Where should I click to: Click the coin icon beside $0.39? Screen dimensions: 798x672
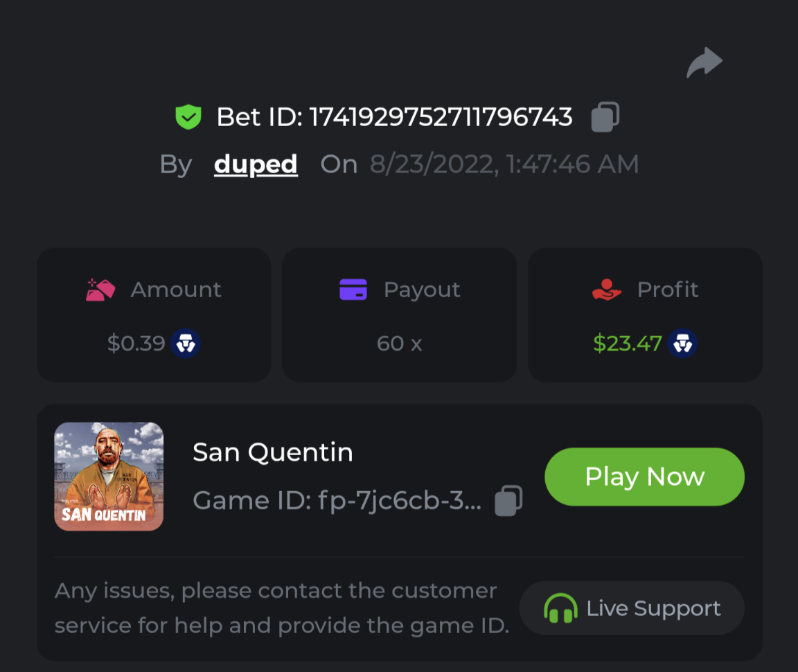click(x=186, y=343)
